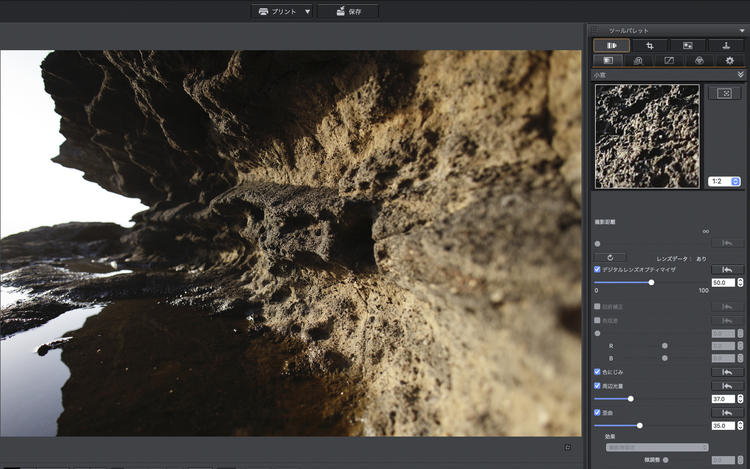Click the プリント print button
Image resolution: width=750 pixels, height=469 pixels.
click(278, 12)
